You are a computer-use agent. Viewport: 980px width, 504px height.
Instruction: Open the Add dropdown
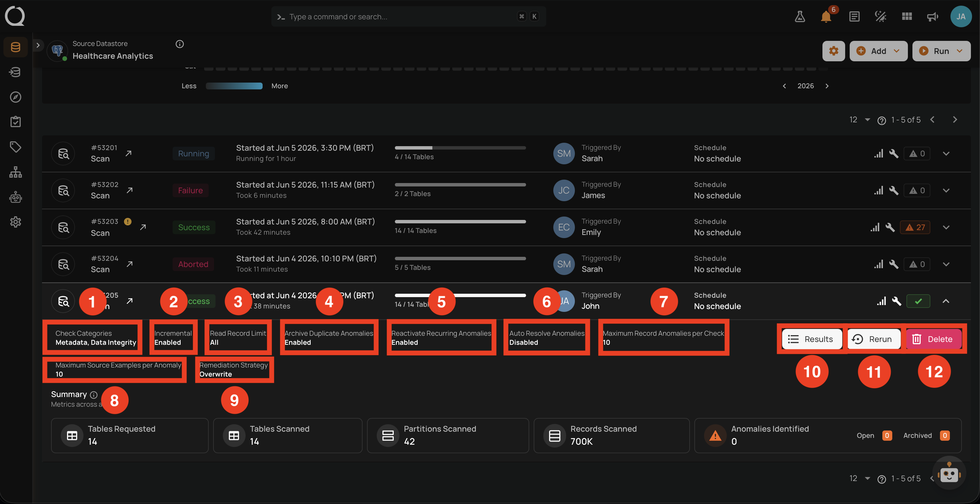[878, 51]
